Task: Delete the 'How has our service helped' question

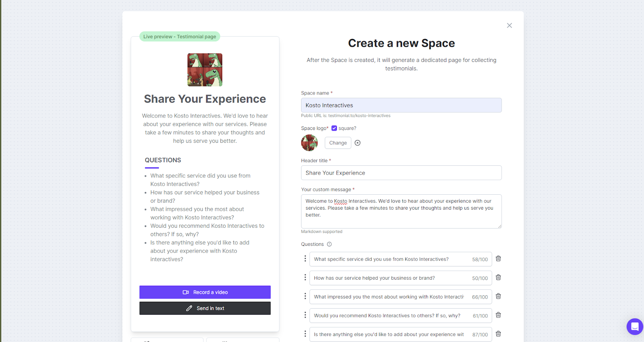Action: [498, 278]
